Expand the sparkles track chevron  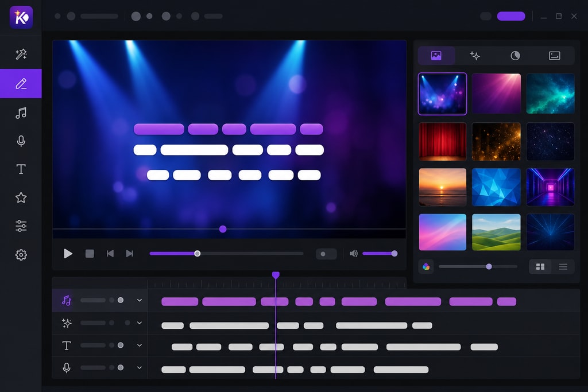pos(140,323)
